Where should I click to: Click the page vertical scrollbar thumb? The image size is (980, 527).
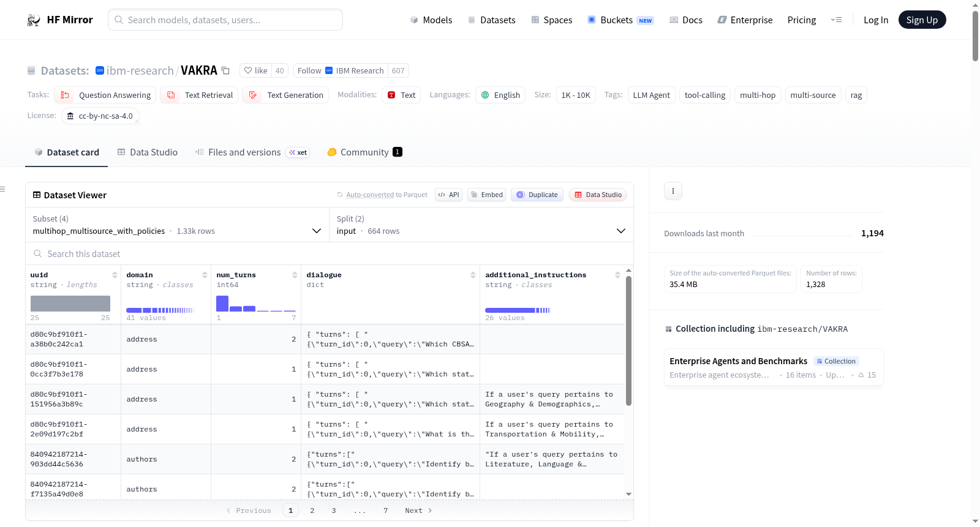coord(975,36)
